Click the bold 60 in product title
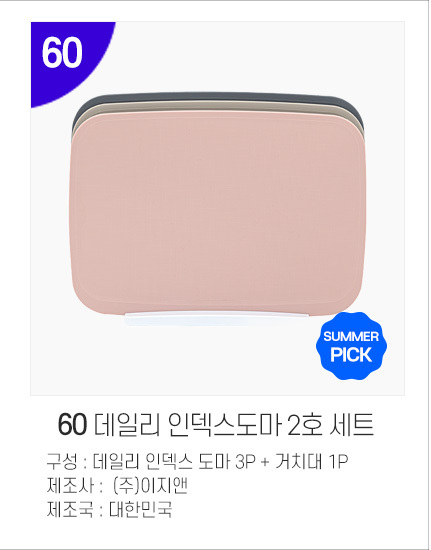The height and width of the screenshot is (550, 431). 72,425
